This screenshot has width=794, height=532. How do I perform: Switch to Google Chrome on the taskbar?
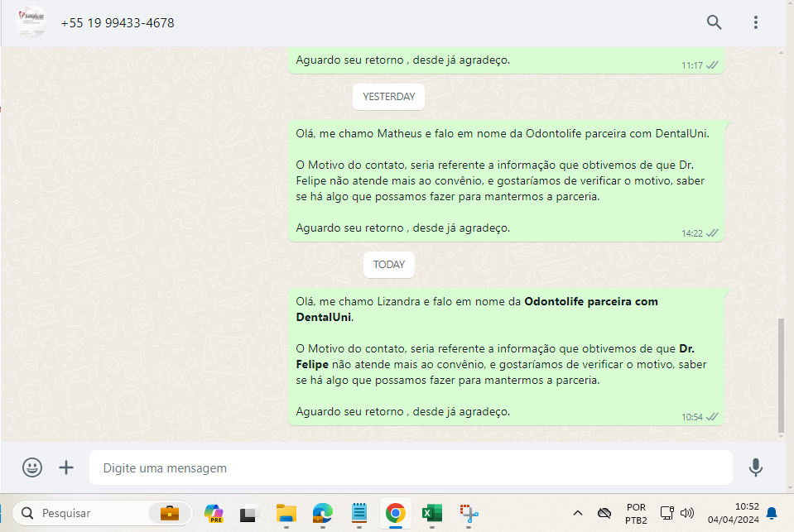[x=396, y=513]
